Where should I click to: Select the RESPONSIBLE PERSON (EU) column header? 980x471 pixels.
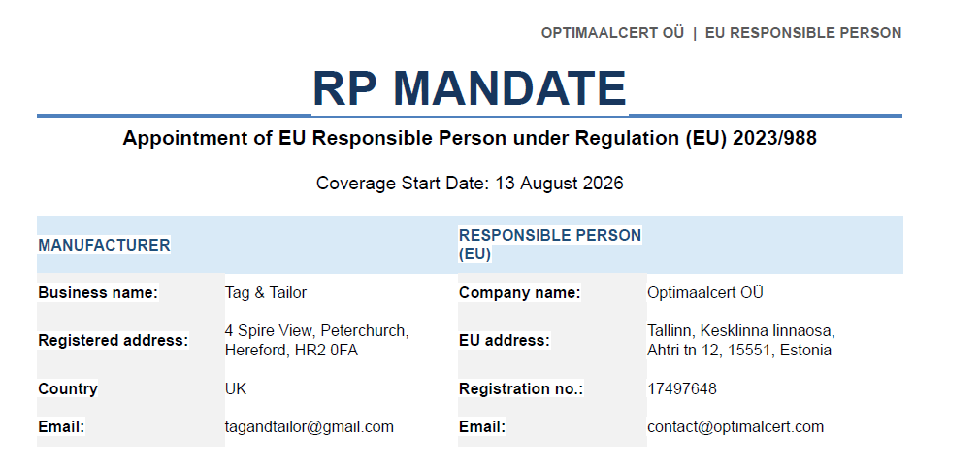coord(550,245)
